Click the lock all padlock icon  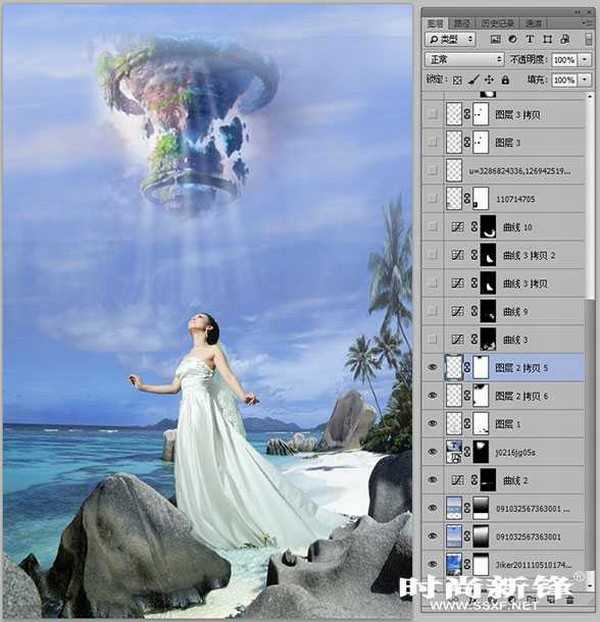click(x=504, y=79)
